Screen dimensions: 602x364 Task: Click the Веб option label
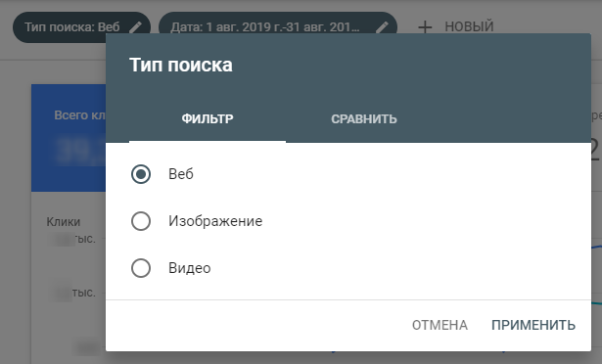click(x=181, y=174)
